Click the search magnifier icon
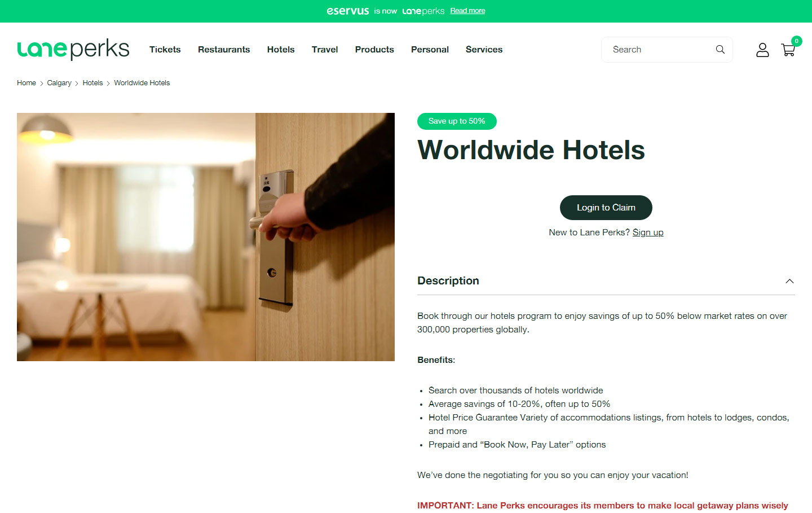This screenshot has width=812, height=513. click(720, 50)
